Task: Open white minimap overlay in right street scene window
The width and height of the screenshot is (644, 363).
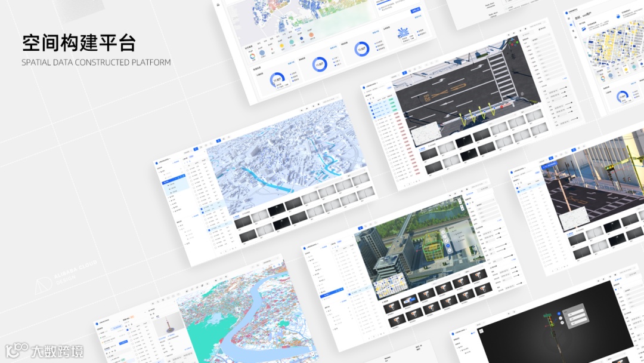Action: [575, 219]
